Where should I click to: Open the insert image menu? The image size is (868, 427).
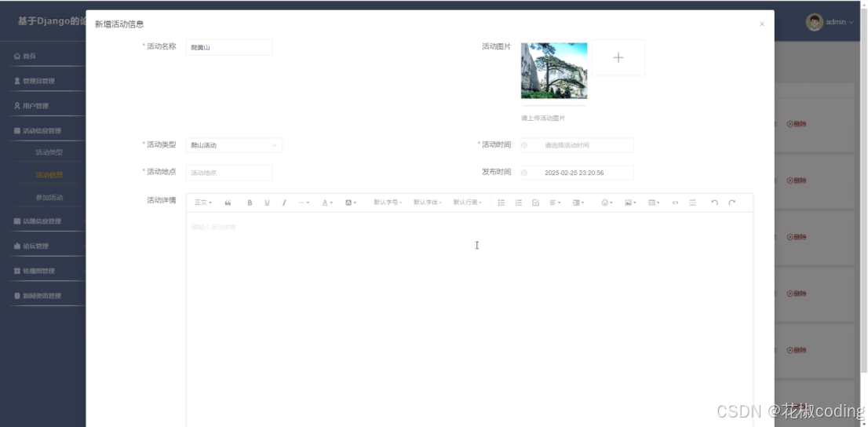pos(630,203)
